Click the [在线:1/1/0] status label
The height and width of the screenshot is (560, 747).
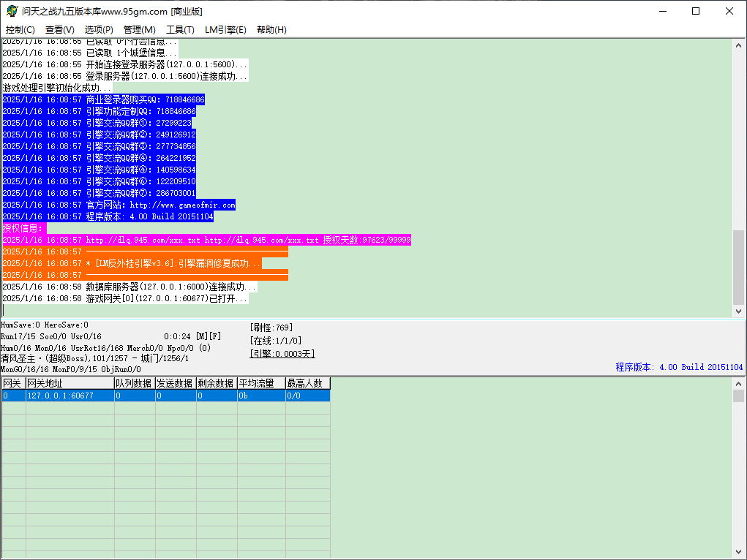[x=275, y=341]
